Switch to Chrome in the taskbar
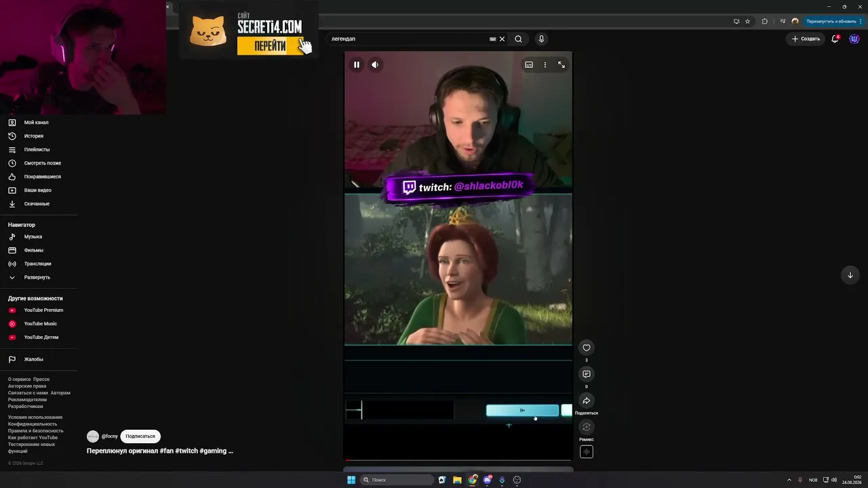Screen dimensions: 868x488 click(473, 480)
